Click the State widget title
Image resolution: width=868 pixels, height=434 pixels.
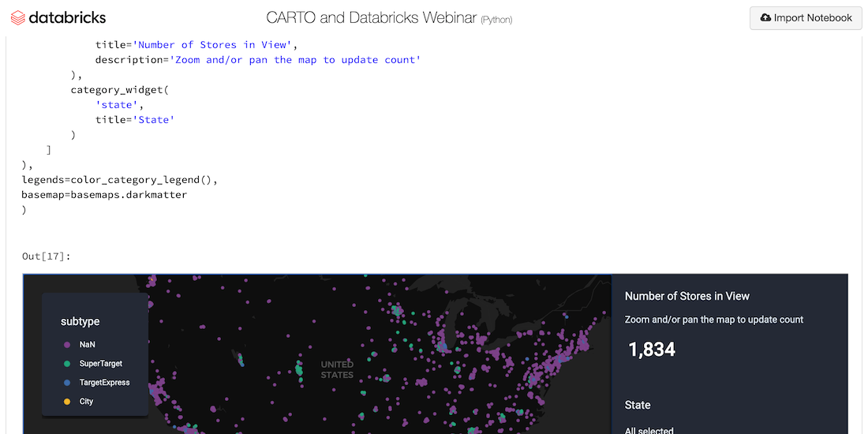[x=638, y=405]
